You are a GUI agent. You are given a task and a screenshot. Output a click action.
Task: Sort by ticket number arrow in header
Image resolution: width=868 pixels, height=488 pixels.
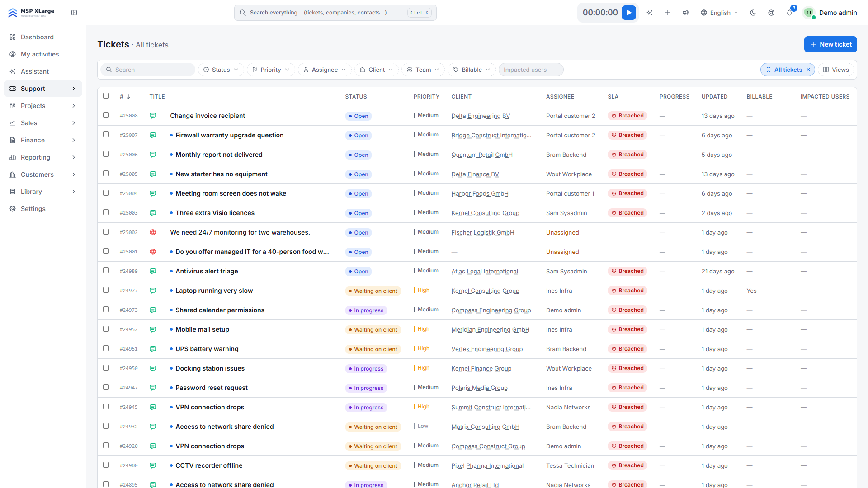(128, 97)
